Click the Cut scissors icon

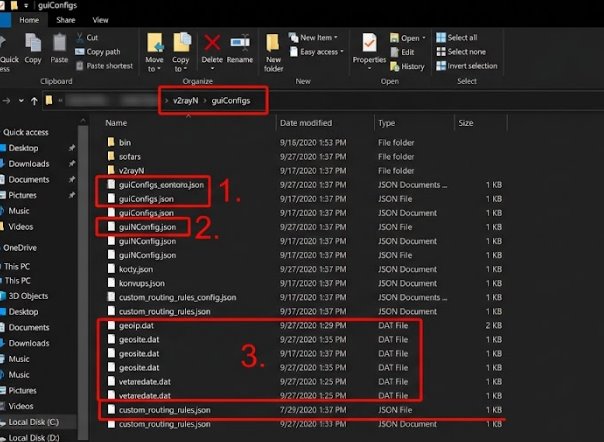click(80, 37)
